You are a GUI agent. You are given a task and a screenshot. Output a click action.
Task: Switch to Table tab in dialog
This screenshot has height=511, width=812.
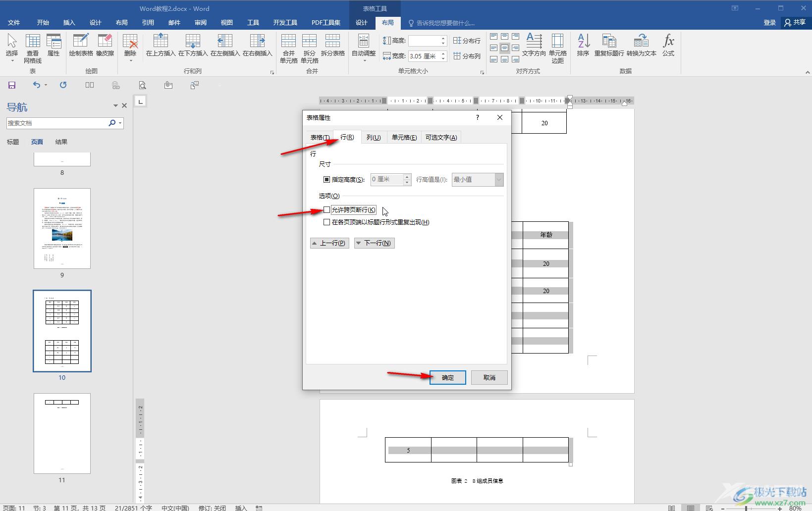coord(320,137)
